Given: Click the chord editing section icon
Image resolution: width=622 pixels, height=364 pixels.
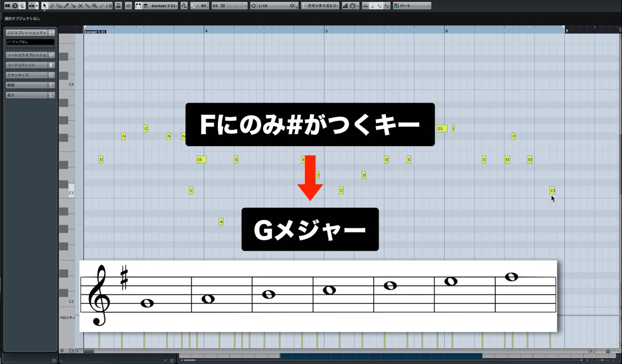Looking at the screenshot, I should tap(51, 65).
